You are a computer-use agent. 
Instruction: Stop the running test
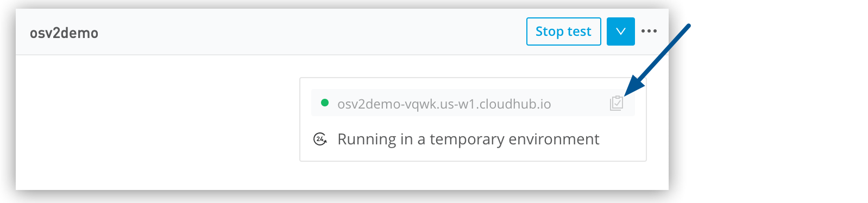(564, 31)
